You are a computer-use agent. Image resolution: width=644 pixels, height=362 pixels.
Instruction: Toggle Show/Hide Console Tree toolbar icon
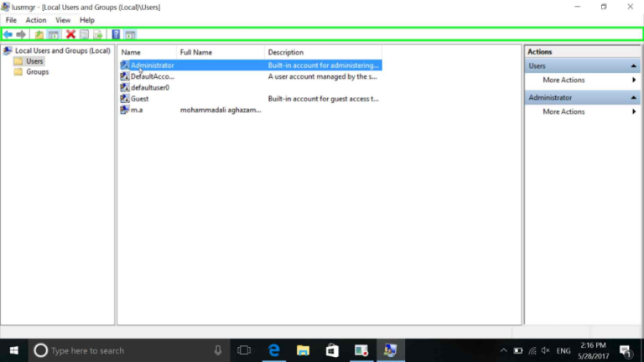click(x=54, y=34)
